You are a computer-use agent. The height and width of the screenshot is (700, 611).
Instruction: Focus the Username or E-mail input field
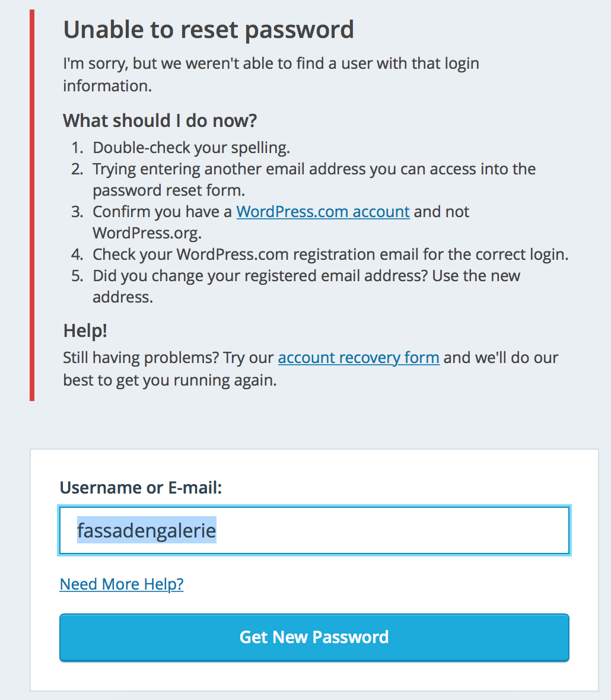coord(392,530)
